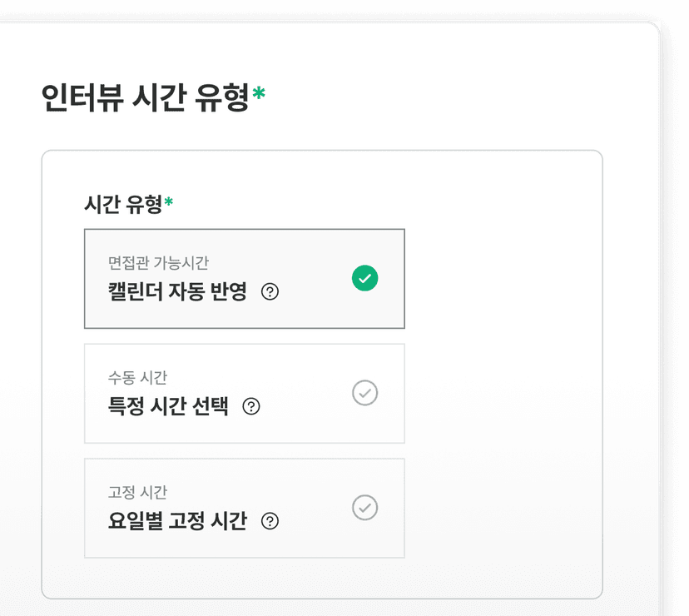Image resolution: width=689 pixels, height=616 pixels.
Task: Open help icon next to 요일별 고정 시간
Action: click(268, 521)
